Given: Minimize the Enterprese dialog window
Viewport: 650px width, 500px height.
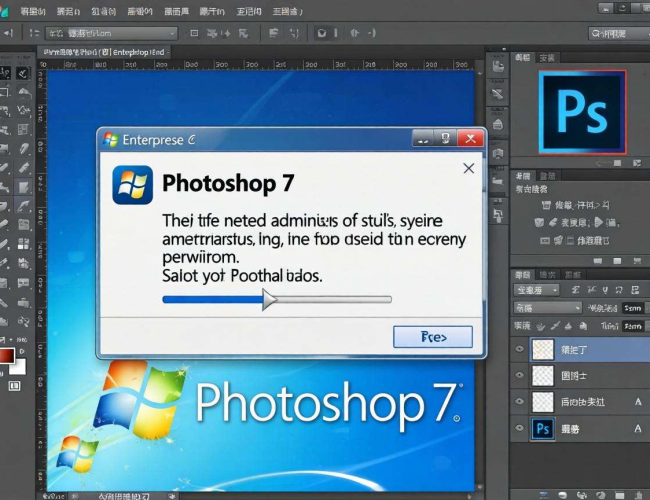Looking at the screenshot, I should [423, 138].
